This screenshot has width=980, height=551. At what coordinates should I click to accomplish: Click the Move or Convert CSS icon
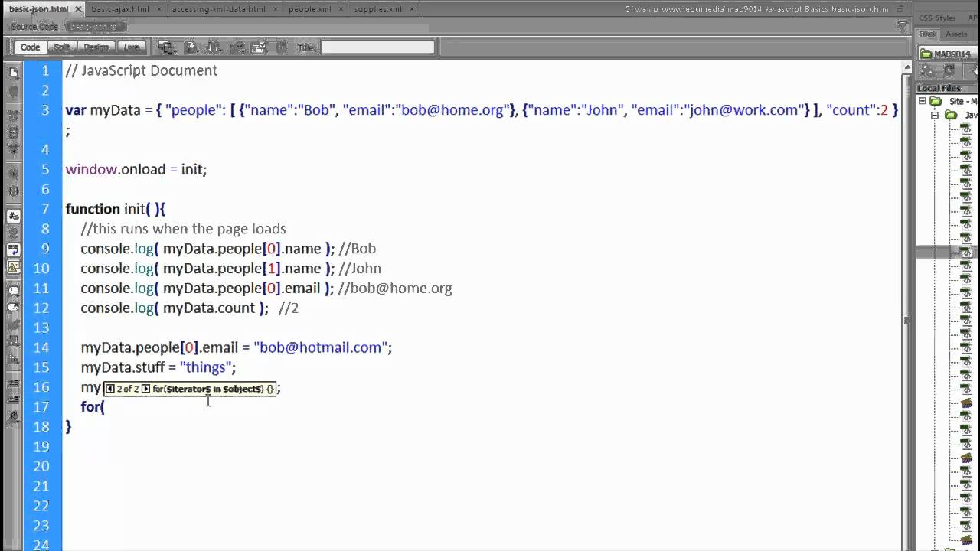(x=13, y=358)
